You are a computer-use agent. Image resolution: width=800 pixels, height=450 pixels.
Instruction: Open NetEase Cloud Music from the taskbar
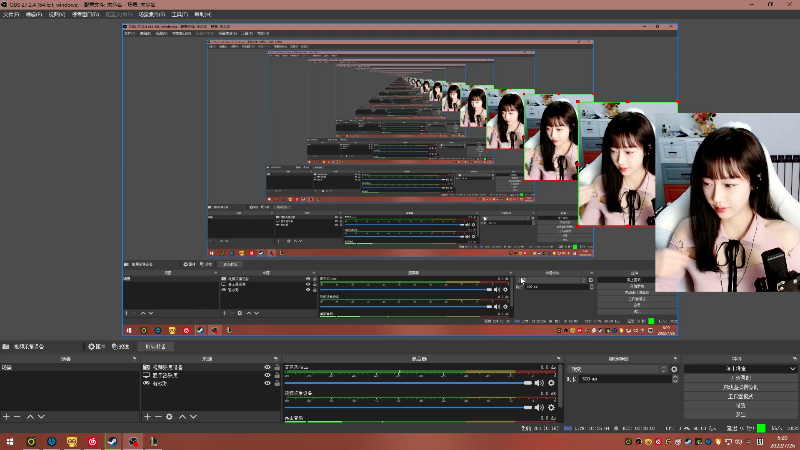(92, 441)
